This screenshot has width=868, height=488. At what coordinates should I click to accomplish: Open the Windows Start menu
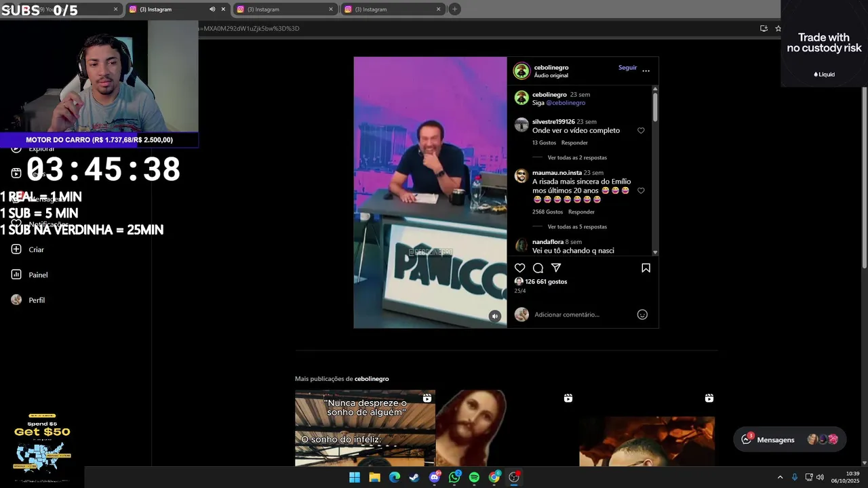pos(355,477)
